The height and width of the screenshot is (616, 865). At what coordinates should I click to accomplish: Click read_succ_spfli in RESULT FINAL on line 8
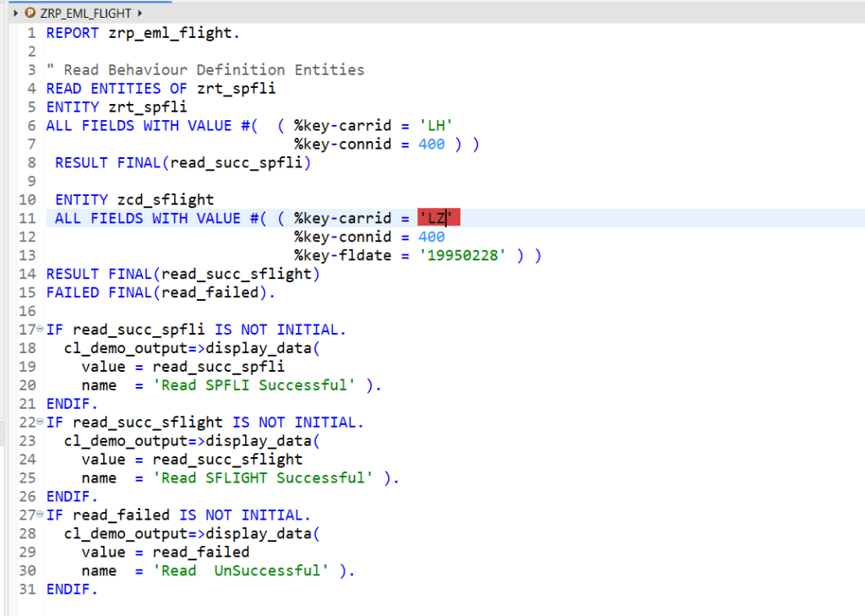237,163
